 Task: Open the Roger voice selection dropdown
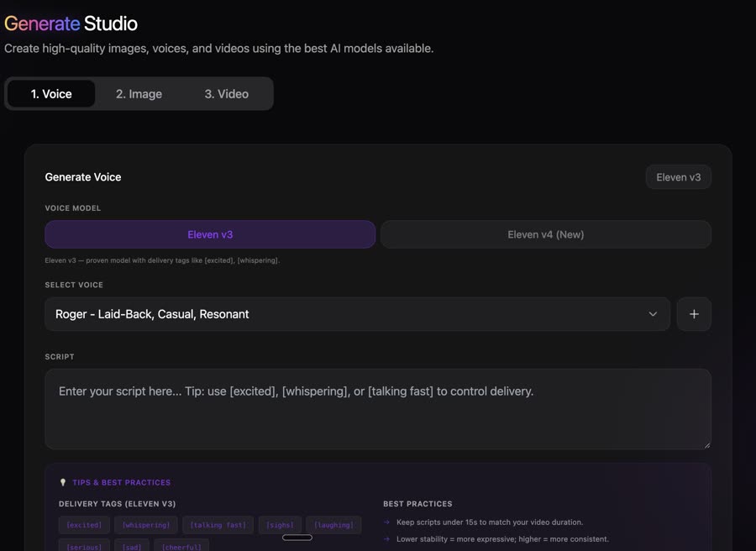pos(357,314)
